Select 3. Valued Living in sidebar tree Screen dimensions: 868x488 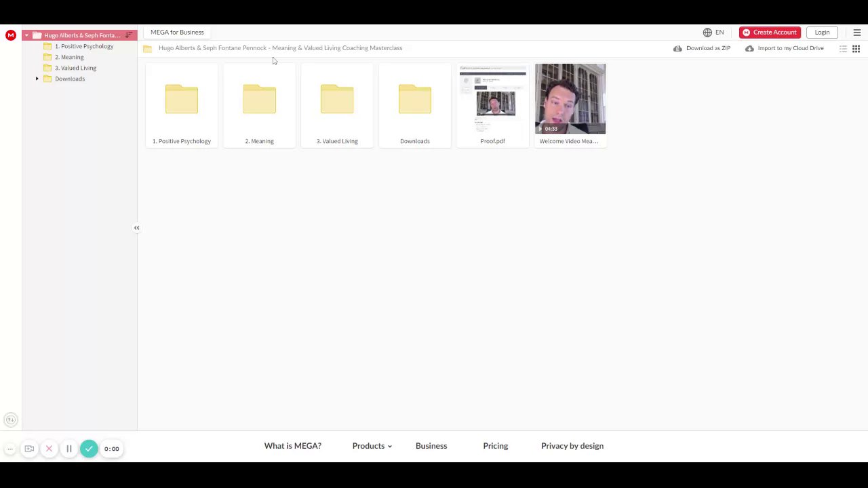pyautogui.click(x=75, y=68)
